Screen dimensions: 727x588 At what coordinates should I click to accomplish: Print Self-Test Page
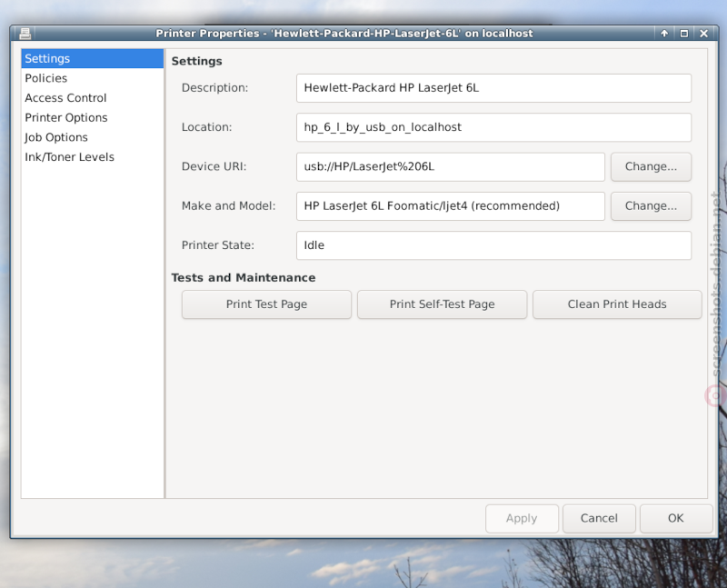coord(442,304)
